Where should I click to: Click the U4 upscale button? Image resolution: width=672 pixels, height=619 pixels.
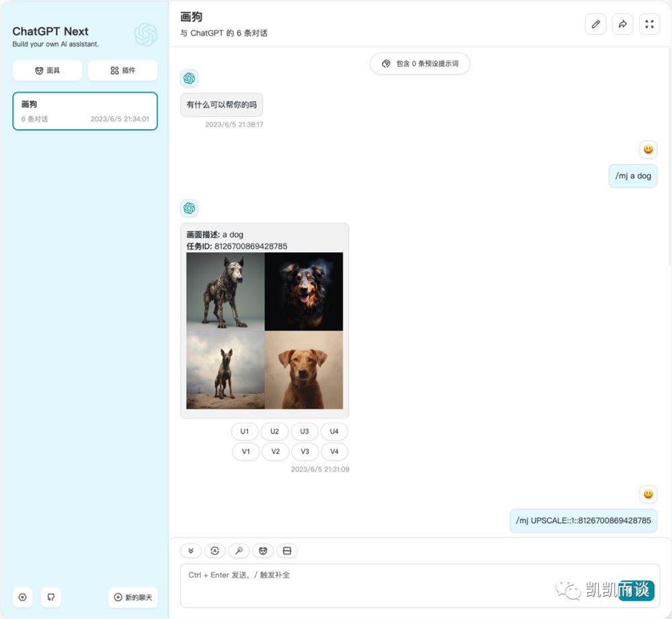tap(334, 431)
